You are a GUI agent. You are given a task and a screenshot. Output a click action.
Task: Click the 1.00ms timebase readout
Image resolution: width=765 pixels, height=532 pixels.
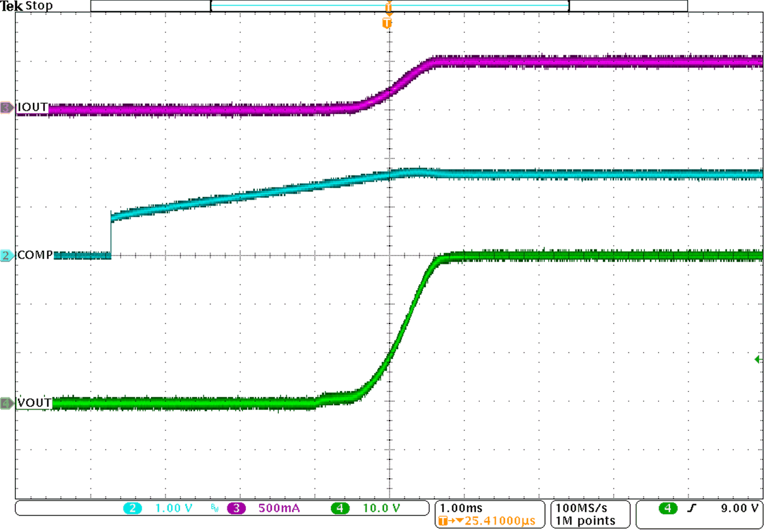(x=461, y=508)
